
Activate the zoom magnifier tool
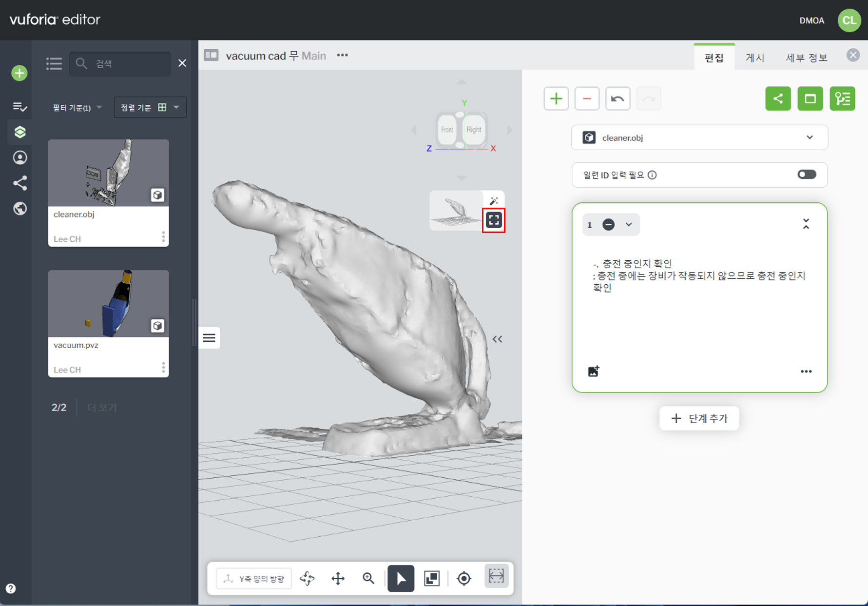tap(368, 578)
